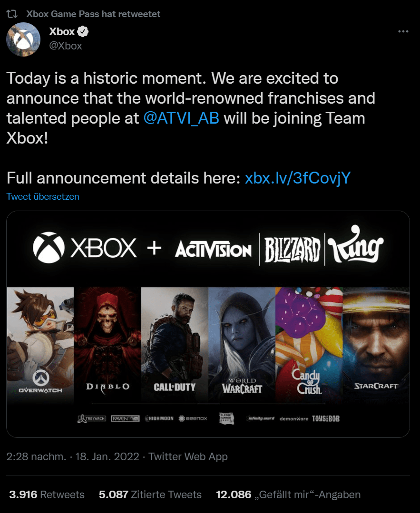Viewport: 420px width, 513px height.
Task: Open the @ATVI_AB mention link
Action: (x=181, y=118)
